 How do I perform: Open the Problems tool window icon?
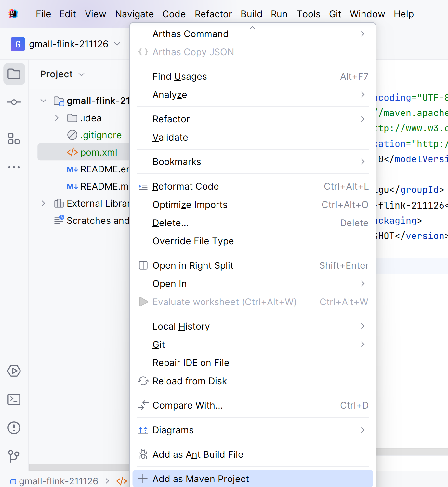[14, 428]
